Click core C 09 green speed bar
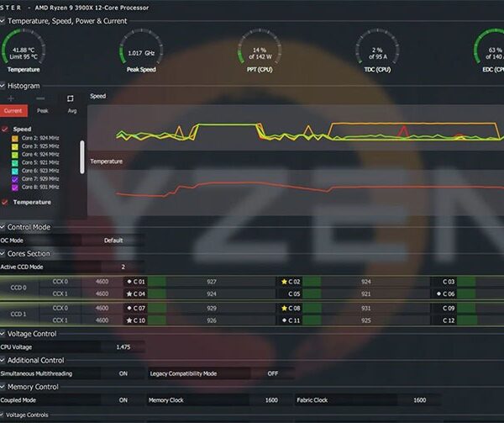 coord(466,308)
